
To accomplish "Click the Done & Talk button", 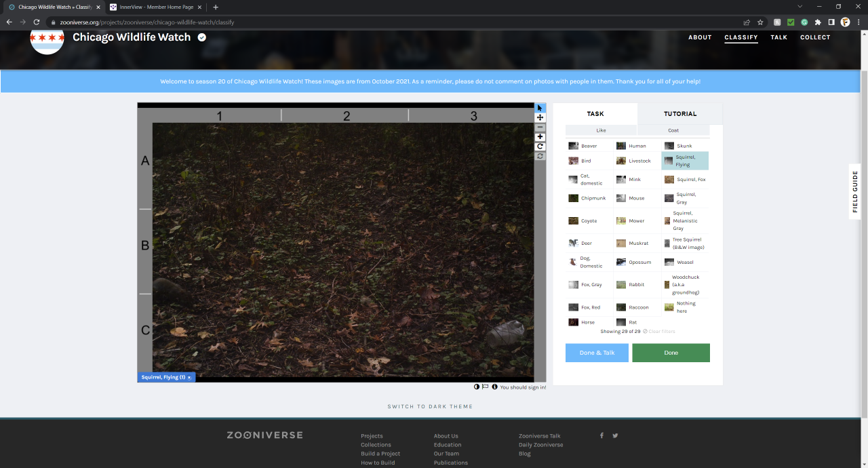I will (597, 353).
